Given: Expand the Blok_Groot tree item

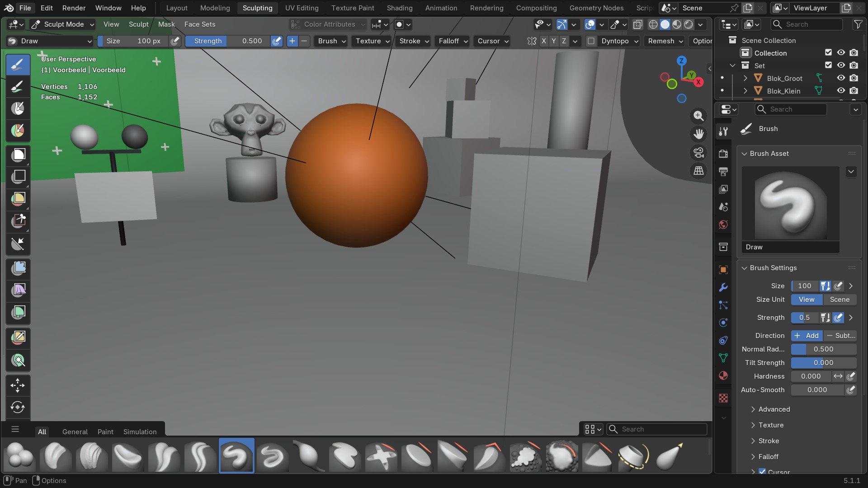Looking at the screenshot, I should 745,78.
